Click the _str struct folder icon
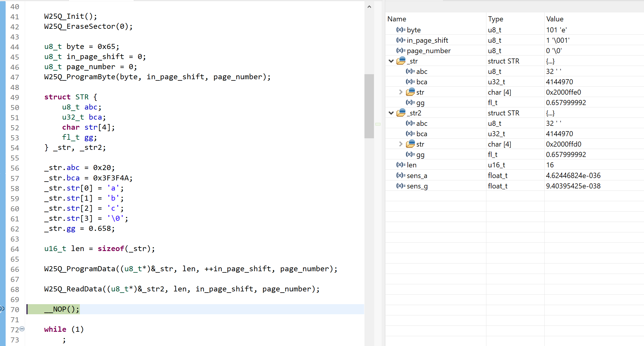644x346 pixels. [401, 61]
